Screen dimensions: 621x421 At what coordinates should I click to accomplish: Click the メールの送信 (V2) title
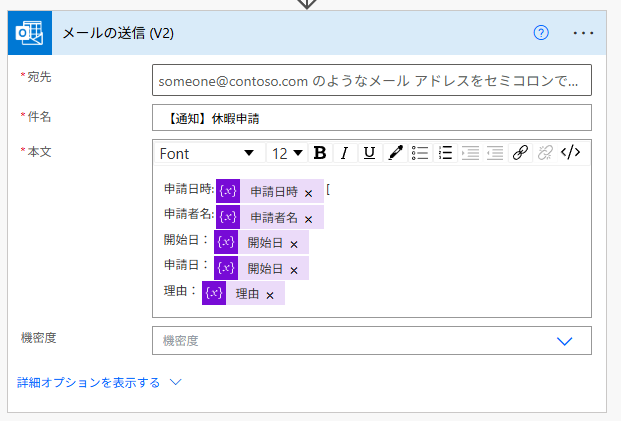coord(118,33)
